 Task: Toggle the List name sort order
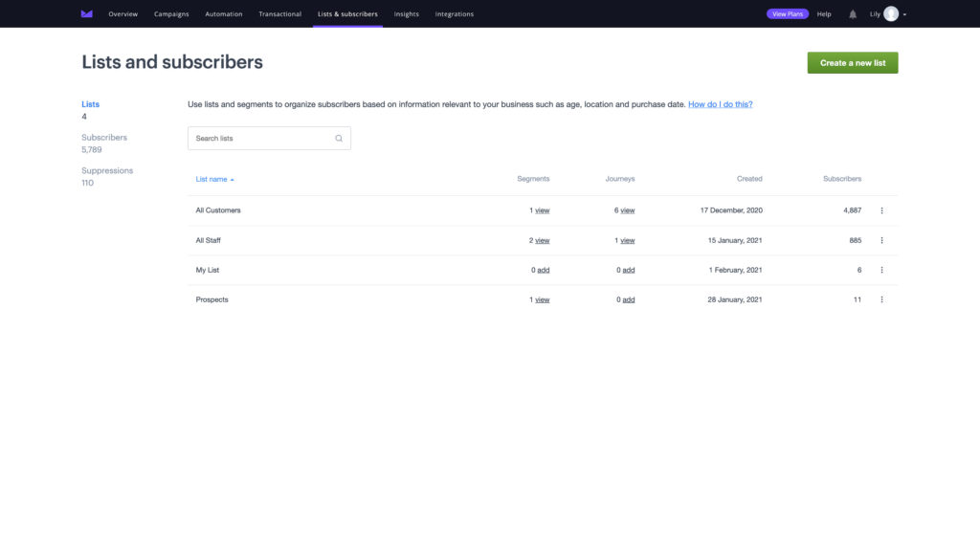coord(212,178)
